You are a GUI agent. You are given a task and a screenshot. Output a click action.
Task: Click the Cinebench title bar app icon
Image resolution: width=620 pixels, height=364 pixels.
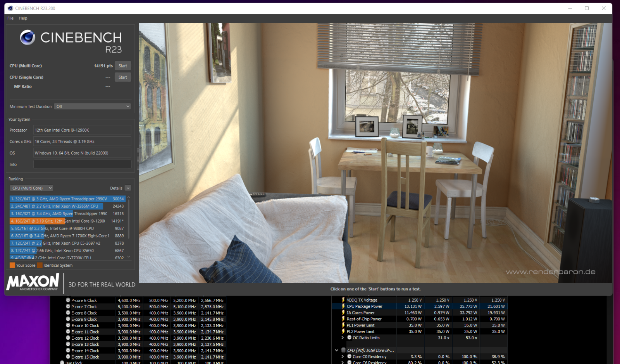tap(10, 8)
